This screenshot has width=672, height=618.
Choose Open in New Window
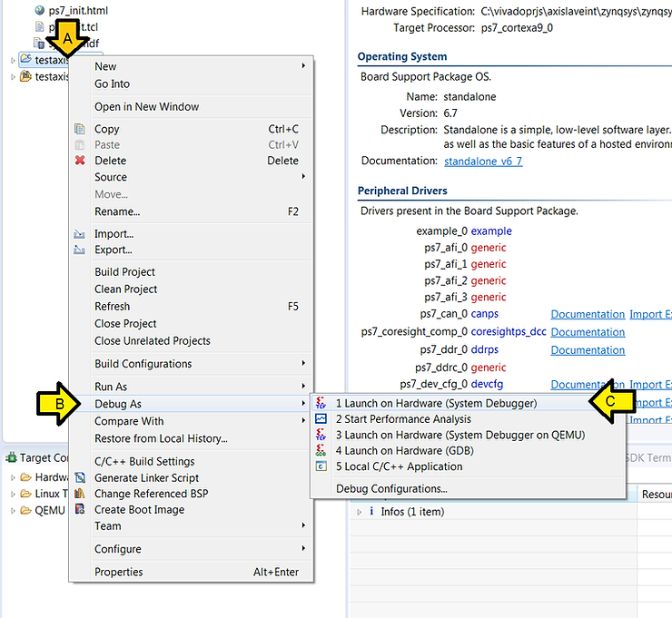(191, 107)
